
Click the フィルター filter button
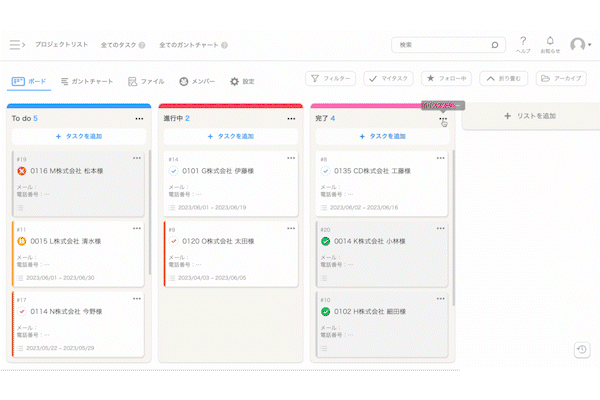(330, 78)
